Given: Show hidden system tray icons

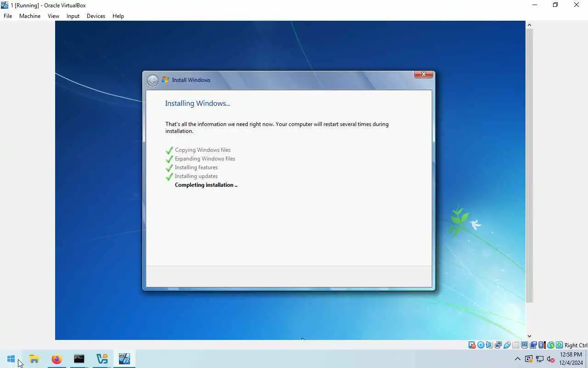Looking at the screenshot, I should (x=518, y=359).
